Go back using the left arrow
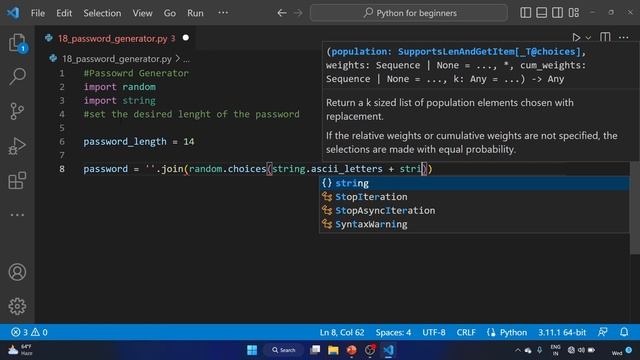 (x=282, y=13)
